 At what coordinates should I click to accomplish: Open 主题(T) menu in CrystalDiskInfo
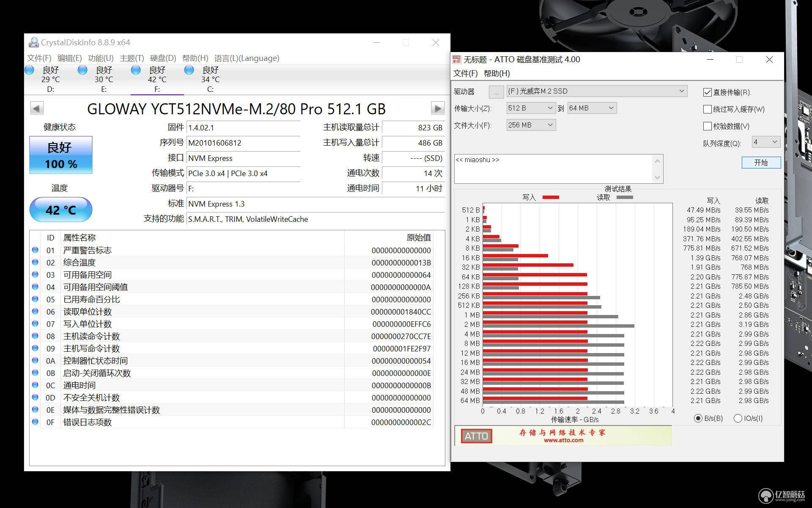pyautogui.click(x=132, y=58)
